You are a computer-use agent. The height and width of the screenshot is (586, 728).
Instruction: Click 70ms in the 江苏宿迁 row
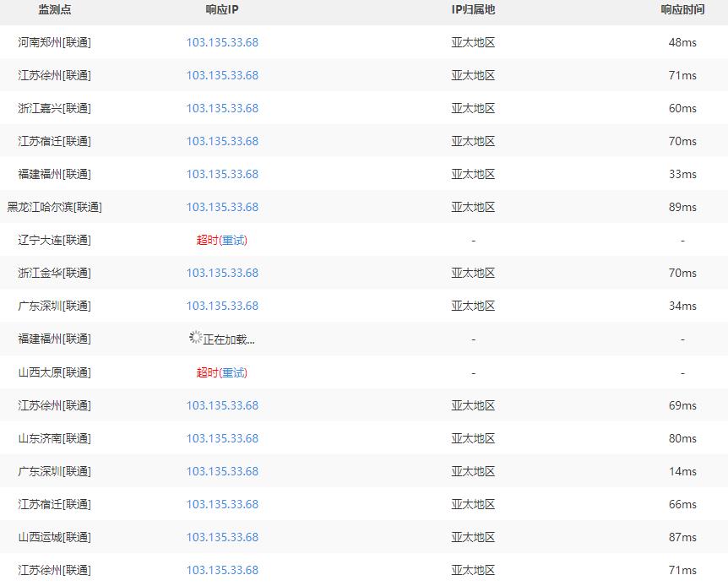click(682, 141)
